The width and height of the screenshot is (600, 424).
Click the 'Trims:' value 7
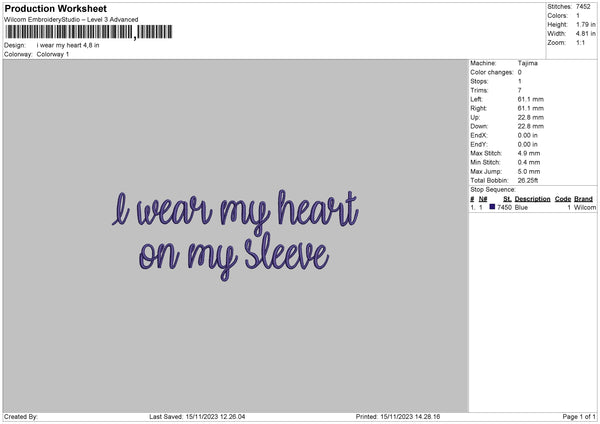[x=520, y=90]
